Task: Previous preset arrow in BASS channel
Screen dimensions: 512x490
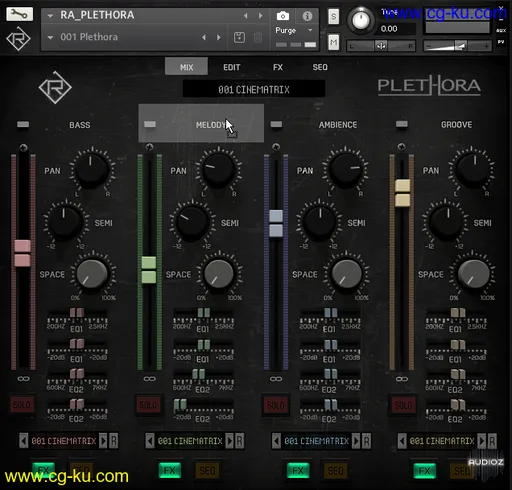Action: 23,441
